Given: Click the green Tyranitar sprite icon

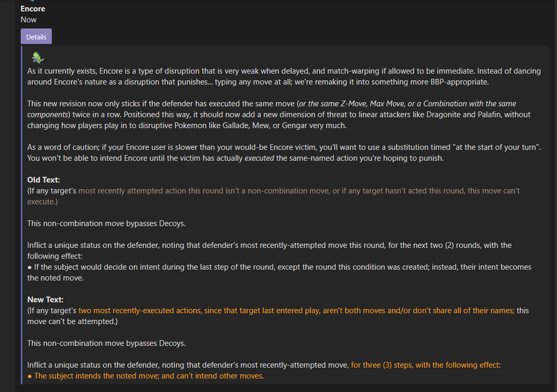Looking at the screenshot, I should point(38,57).
